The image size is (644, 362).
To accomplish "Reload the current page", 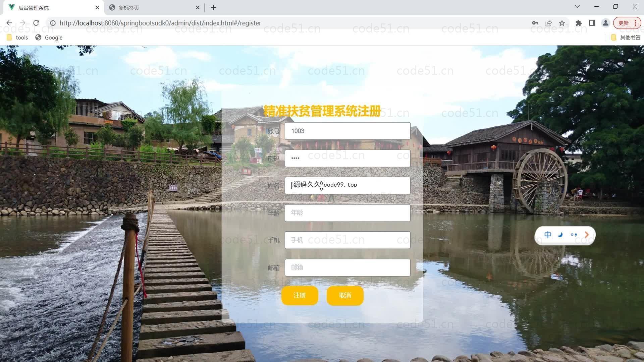I will pyautogui.click(x=36, y=23).
